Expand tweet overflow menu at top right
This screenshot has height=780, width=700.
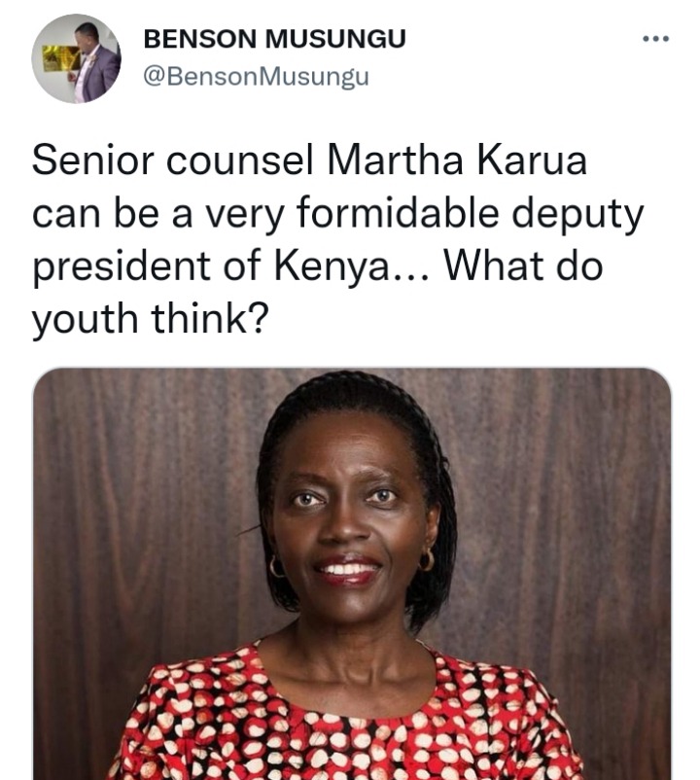click(x=655, y=39)
